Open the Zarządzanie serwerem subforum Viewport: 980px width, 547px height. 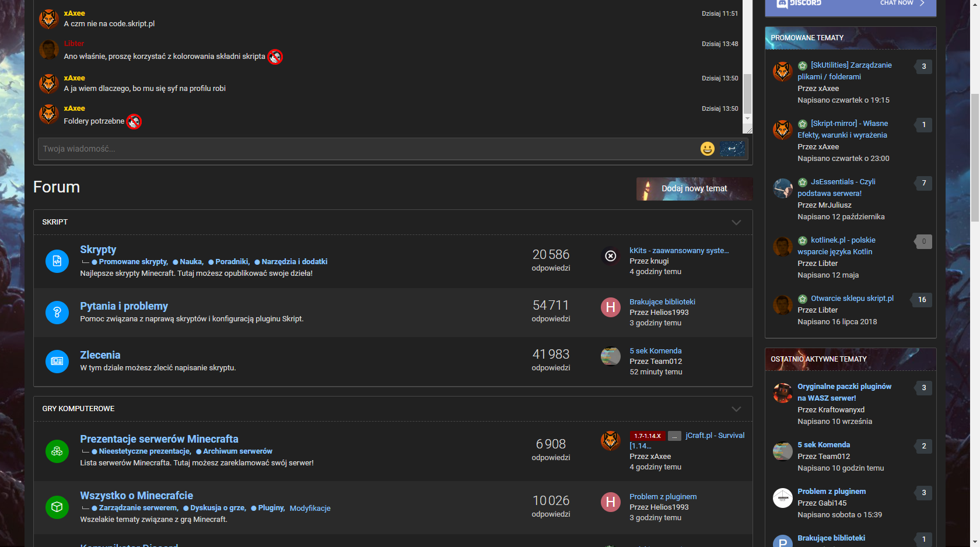[x=138, y=508]
